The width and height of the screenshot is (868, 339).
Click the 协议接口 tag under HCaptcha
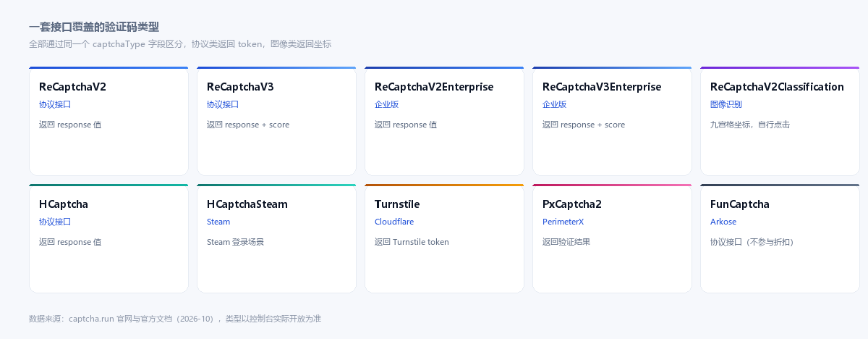coord(55,222)
